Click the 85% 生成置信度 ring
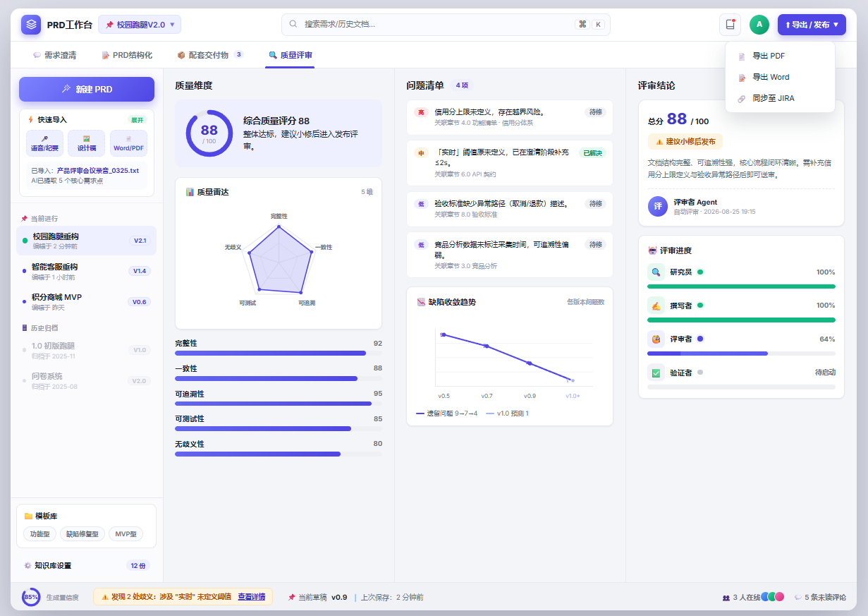Image resolution: width=868 pixels, height=616 pixels. [x=31, y=597]
